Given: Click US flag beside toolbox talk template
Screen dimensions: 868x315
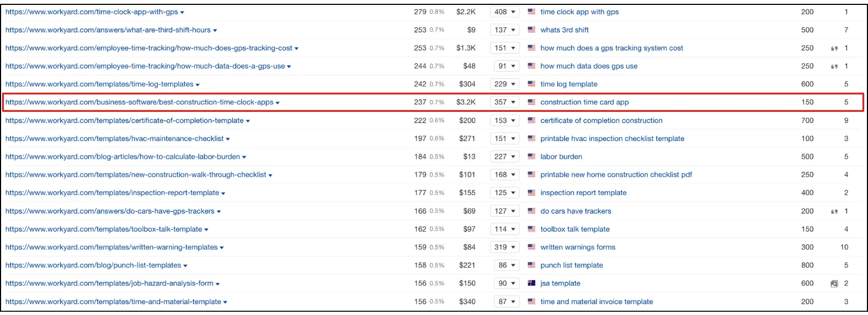Looking at the screenshot, I should [532, 229].
